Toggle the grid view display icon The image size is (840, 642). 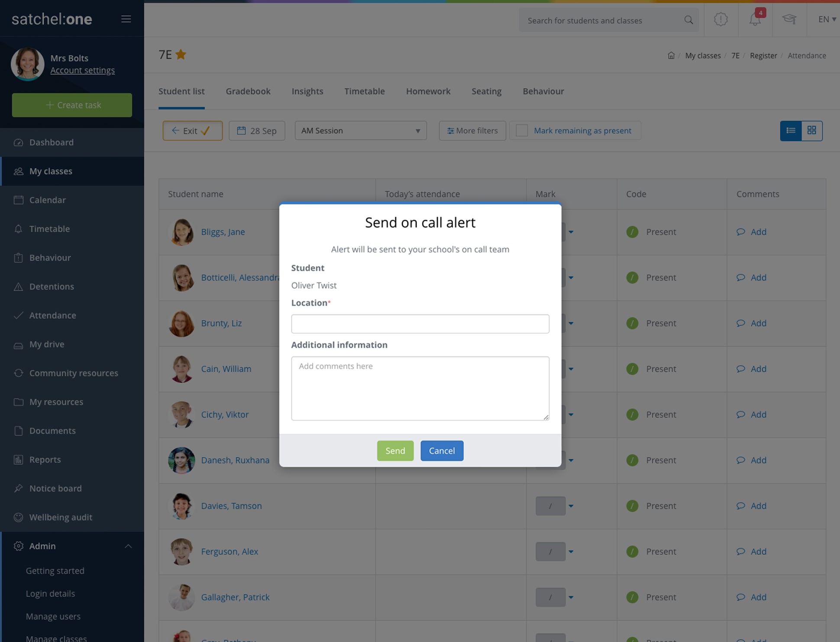(x=811, y=130)
